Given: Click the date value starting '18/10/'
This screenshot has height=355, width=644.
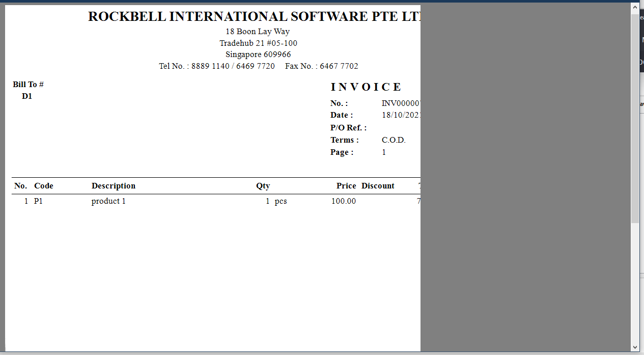Looking at the screenshot, I should pos(401,115).
